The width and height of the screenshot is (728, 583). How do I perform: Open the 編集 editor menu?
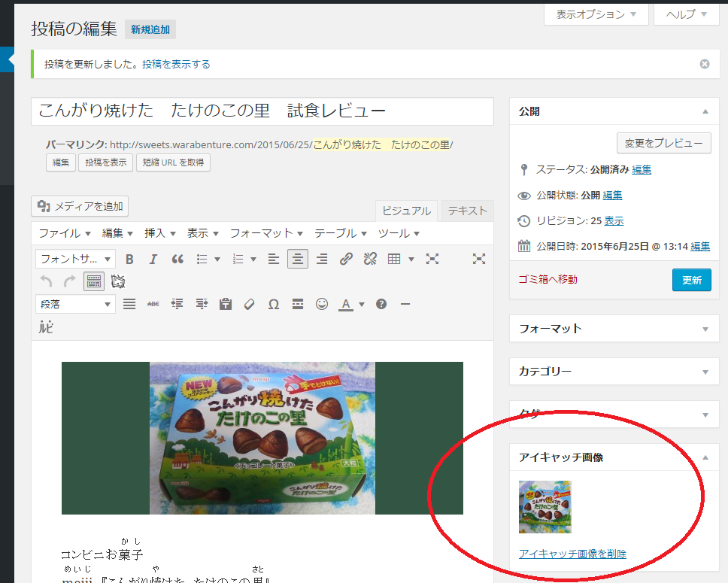[117, 233]
